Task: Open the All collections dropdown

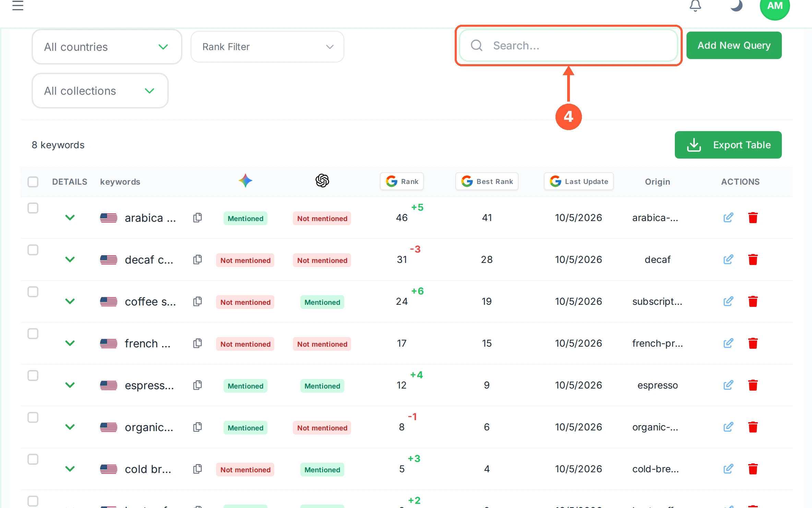Action: [100, 91]
